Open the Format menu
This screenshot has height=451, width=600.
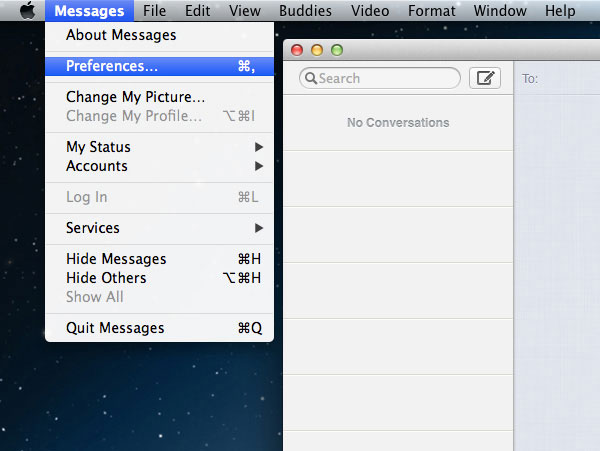(x=432, y=11)
